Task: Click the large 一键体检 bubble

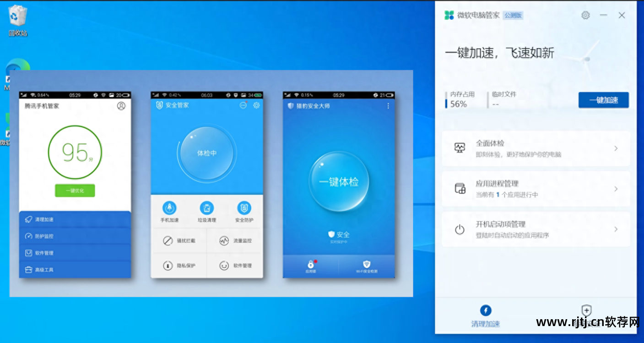Action: pos(339,182)
